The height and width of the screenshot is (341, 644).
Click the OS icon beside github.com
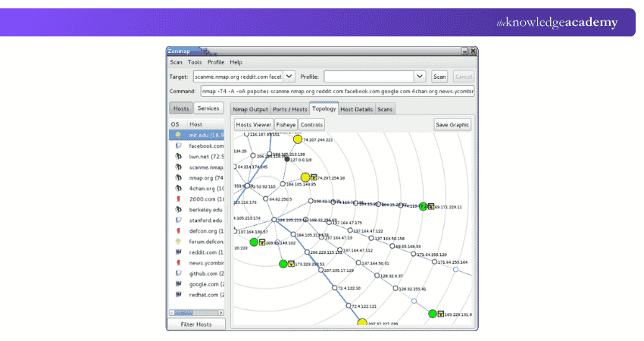[x=178, y=274]
